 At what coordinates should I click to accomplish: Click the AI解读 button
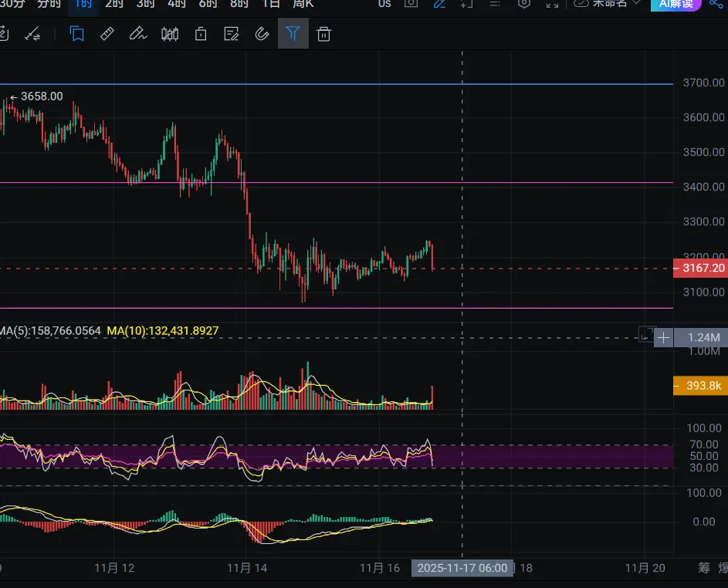pos(676,4)
